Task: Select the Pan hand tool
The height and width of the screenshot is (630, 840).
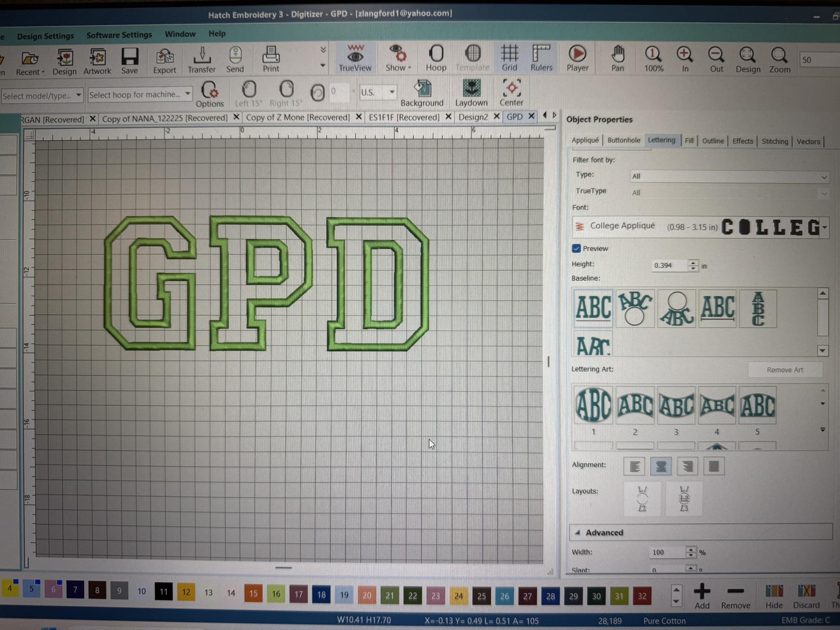Action: tap(617, 59)
